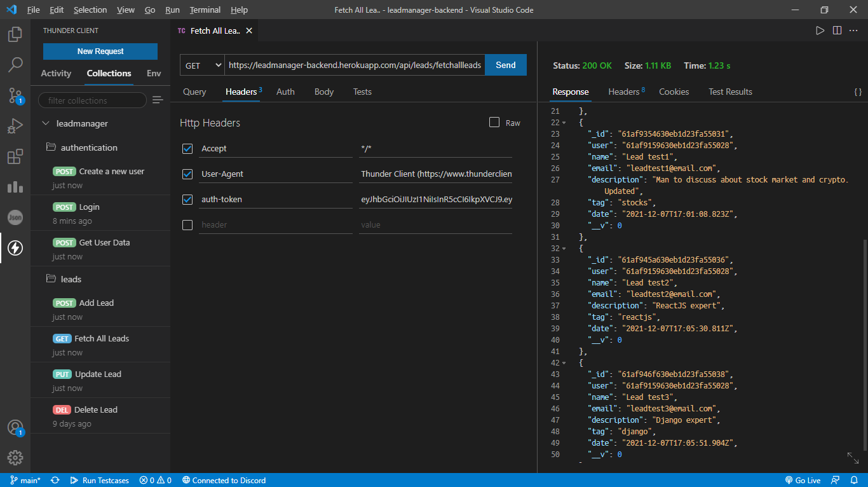Click the request URL input field
Image resolution: width=868 pixels, height=487 pixels.
pos(355,65)
